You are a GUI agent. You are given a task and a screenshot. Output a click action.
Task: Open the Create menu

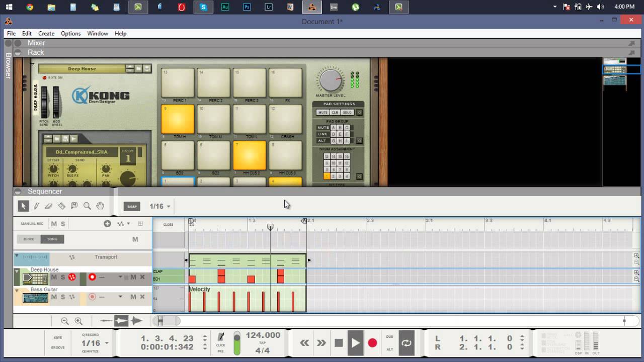pyautogui.click(x=46, y=33)
